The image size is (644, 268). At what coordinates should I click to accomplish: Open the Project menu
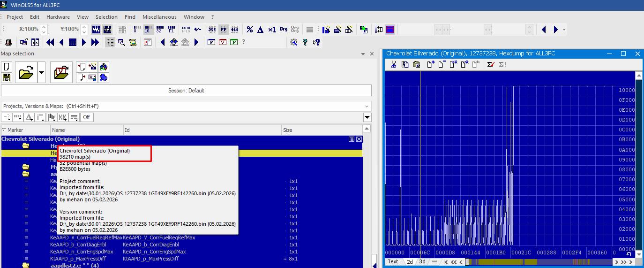point(15,17)
